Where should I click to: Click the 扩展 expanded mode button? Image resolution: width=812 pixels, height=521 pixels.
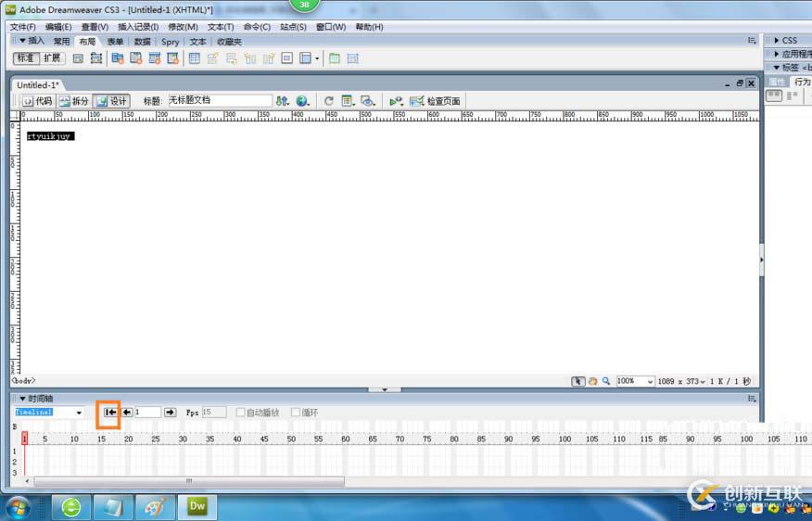click(52, 58)
